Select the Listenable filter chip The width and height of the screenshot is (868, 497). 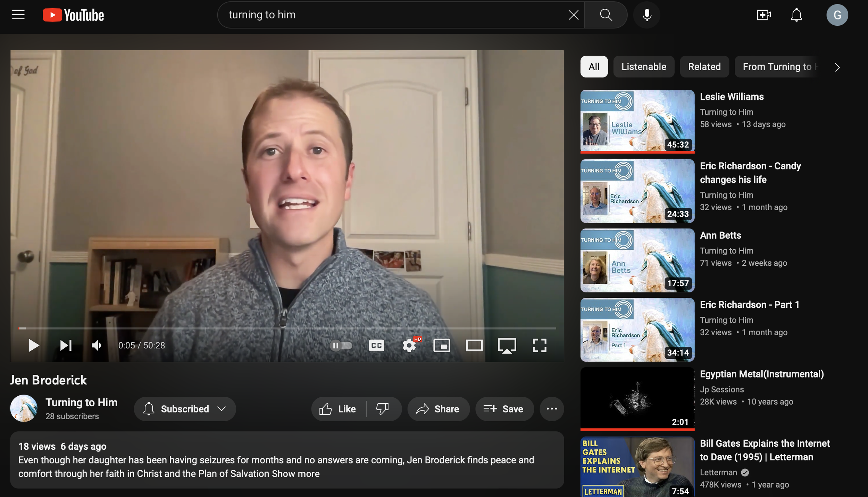coord(643,67)
